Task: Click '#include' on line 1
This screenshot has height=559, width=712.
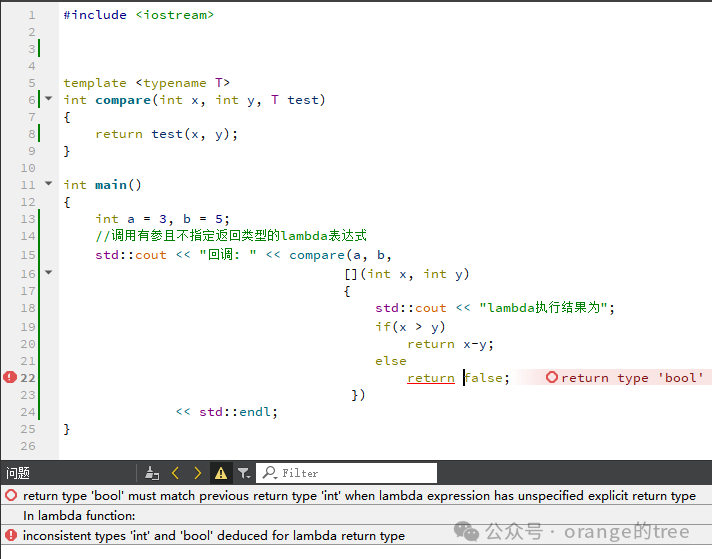Action: 95,15
